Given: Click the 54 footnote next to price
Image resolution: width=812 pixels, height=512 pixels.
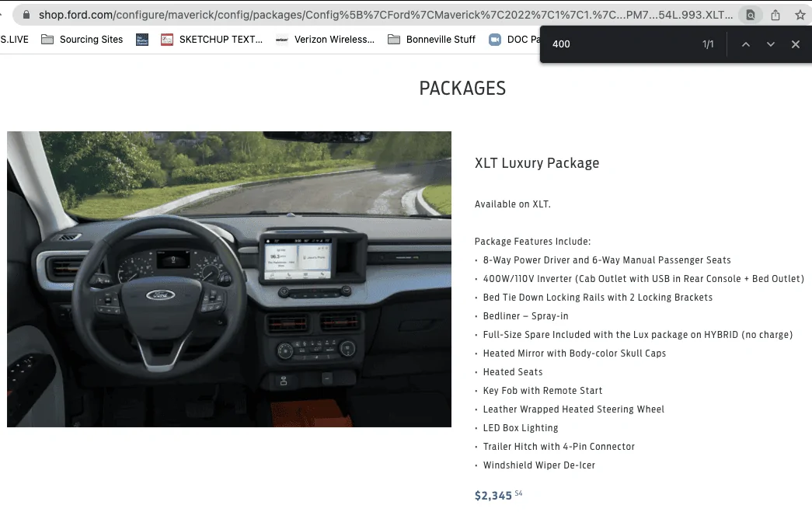Looking at the screenshot, I should coord(518,493).
